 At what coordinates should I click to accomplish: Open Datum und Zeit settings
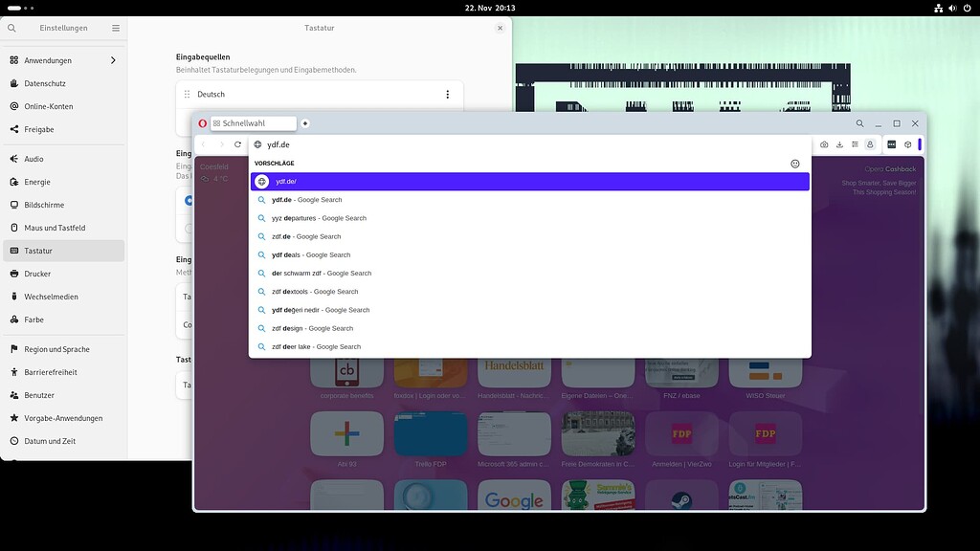64,441
